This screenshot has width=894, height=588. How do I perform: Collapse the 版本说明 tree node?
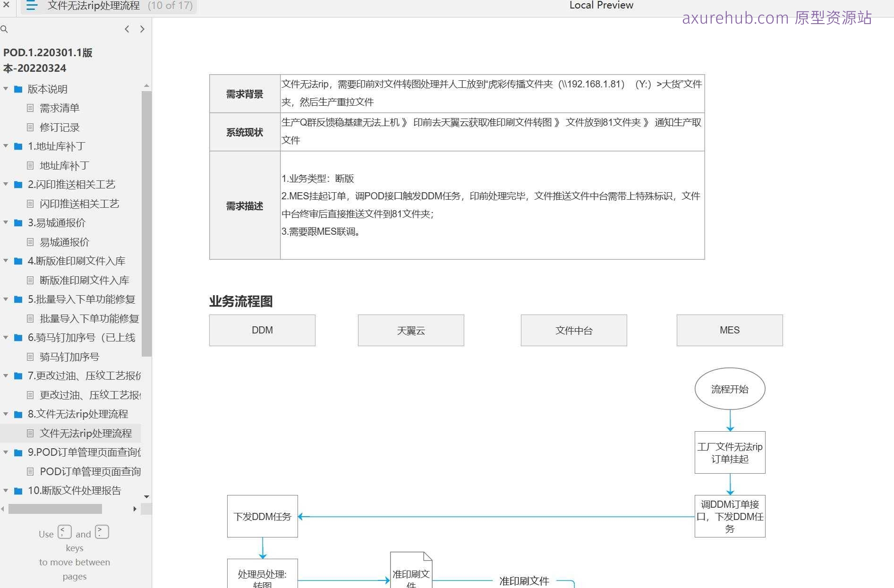(6, 89)
